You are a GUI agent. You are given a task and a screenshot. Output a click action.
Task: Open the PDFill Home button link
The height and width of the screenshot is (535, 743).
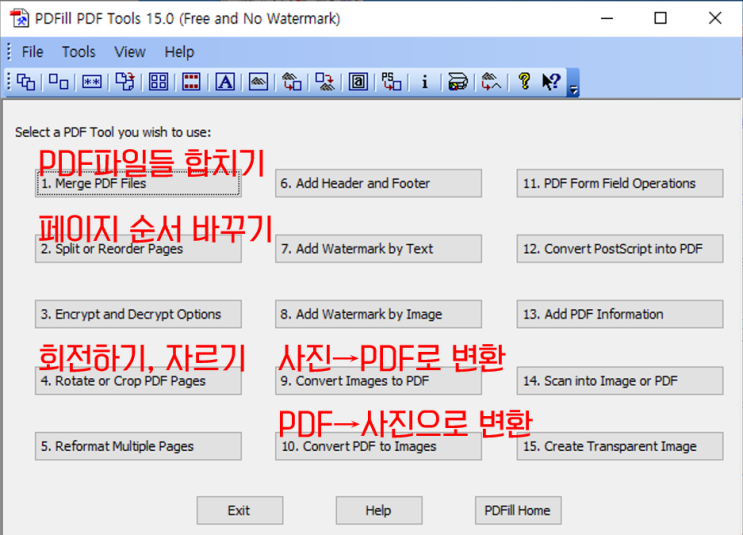[x=517, y=510]
